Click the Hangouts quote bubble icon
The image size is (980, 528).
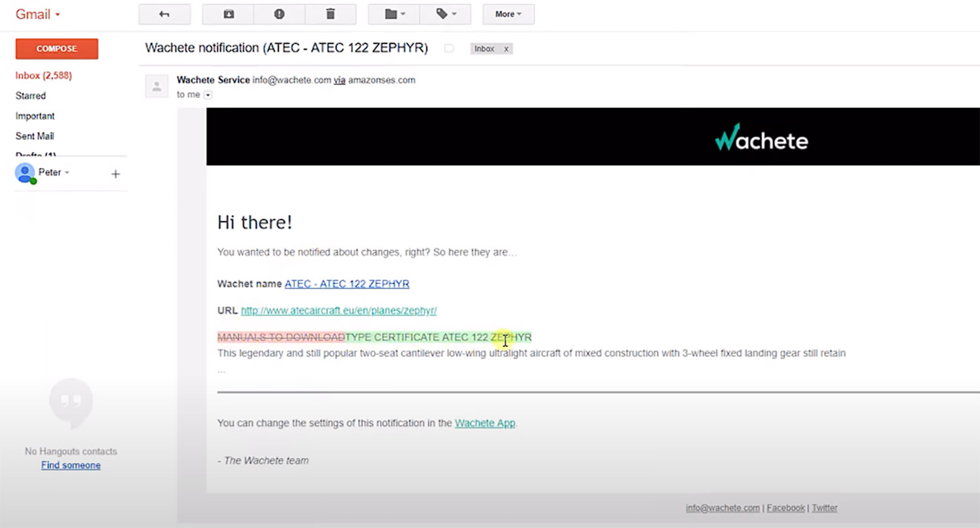(71, 402)
